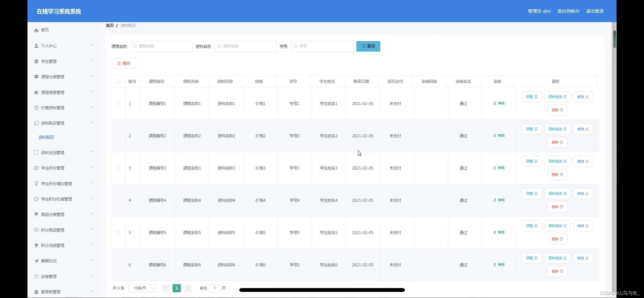Click the home icon in sidebar

pos(36,30)
